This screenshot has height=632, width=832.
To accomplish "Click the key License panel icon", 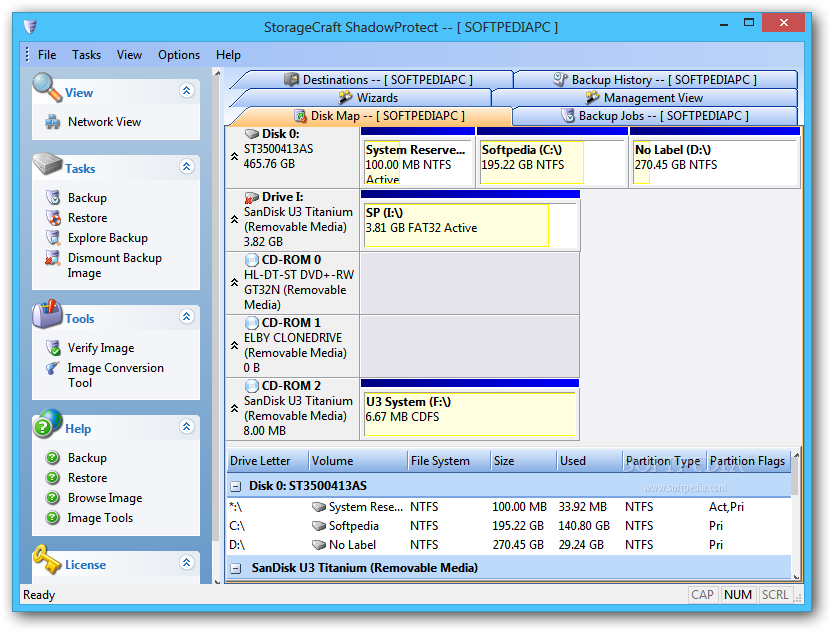I will pos(47,560).
